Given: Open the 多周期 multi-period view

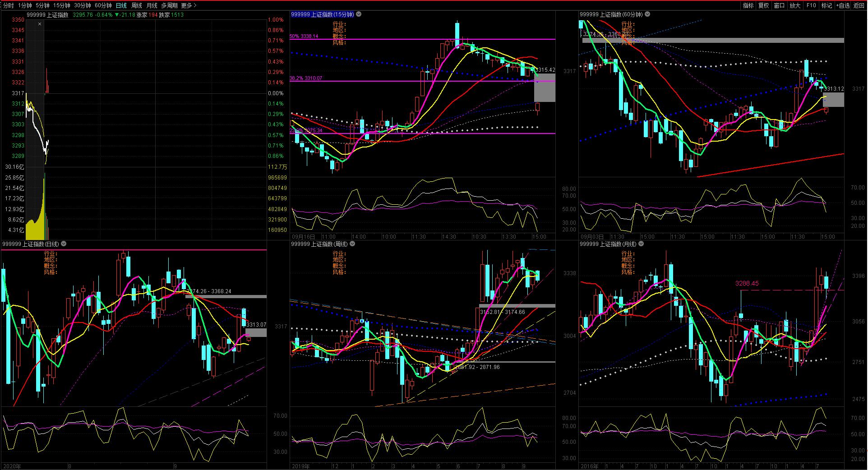Looking at the screenshot, I should pos(169,5).
